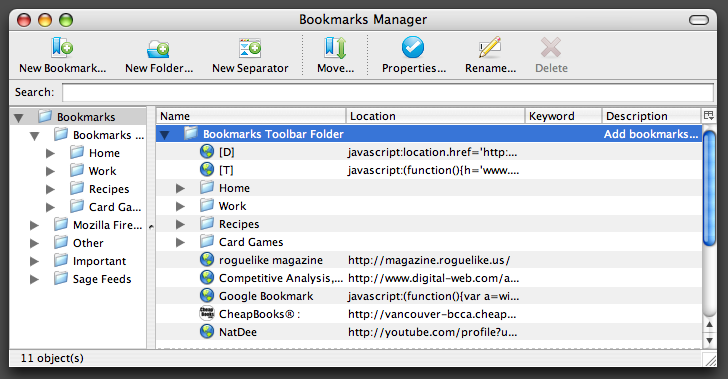Expand the Work folder in sidebar tree

click(51, 171)
